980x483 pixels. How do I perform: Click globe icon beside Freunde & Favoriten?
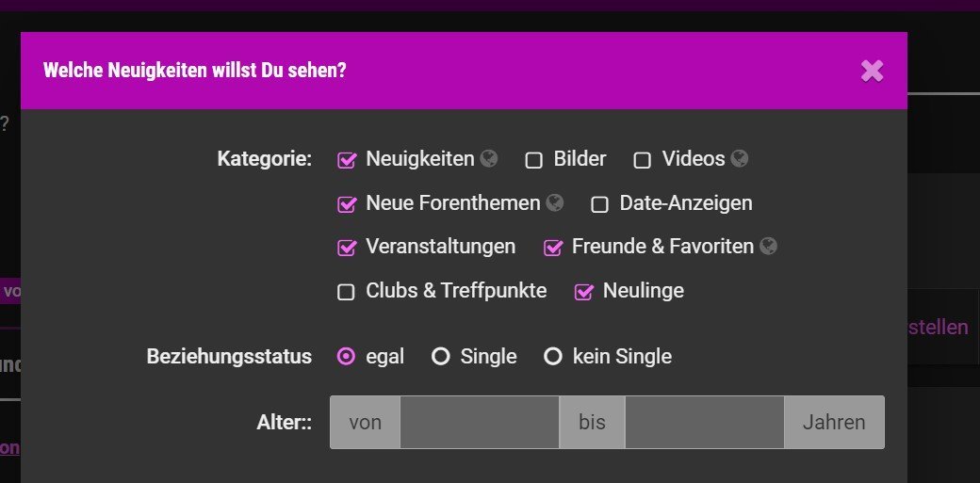click(769, 247)
